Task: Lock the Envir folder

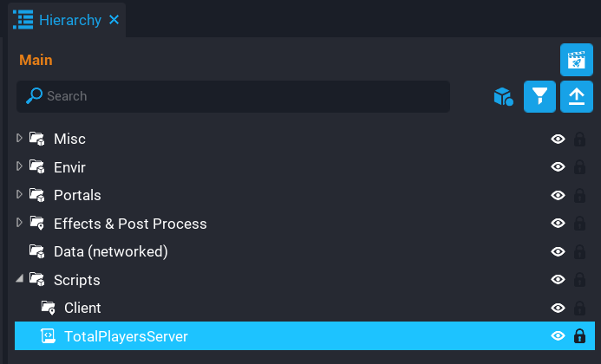Action: [579, 167]
